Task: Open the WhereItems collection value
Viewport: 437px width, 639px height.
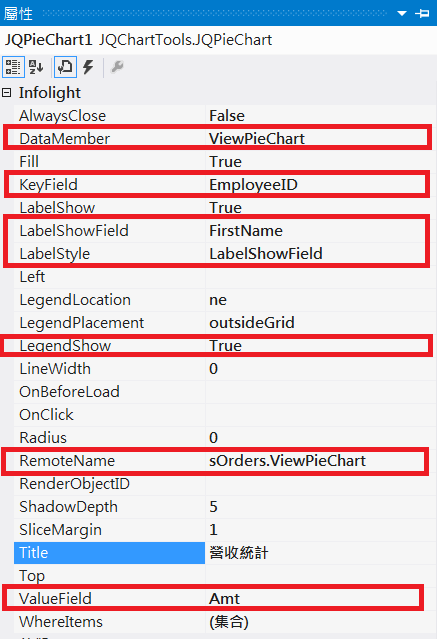Action: click(320, 622)
